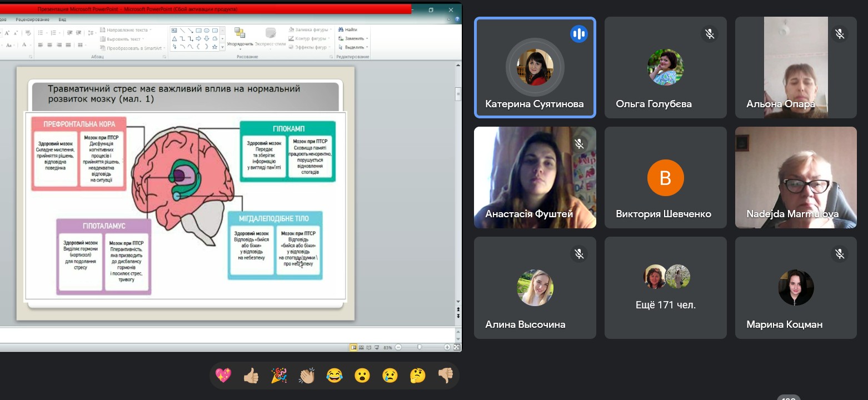React with the party popper emoji

279,376
